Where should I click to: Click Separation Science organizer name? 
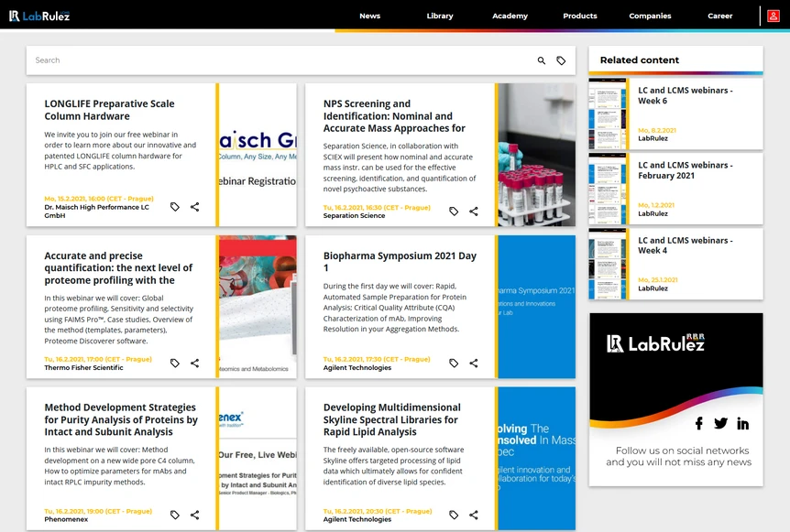(x=354, y=215)
